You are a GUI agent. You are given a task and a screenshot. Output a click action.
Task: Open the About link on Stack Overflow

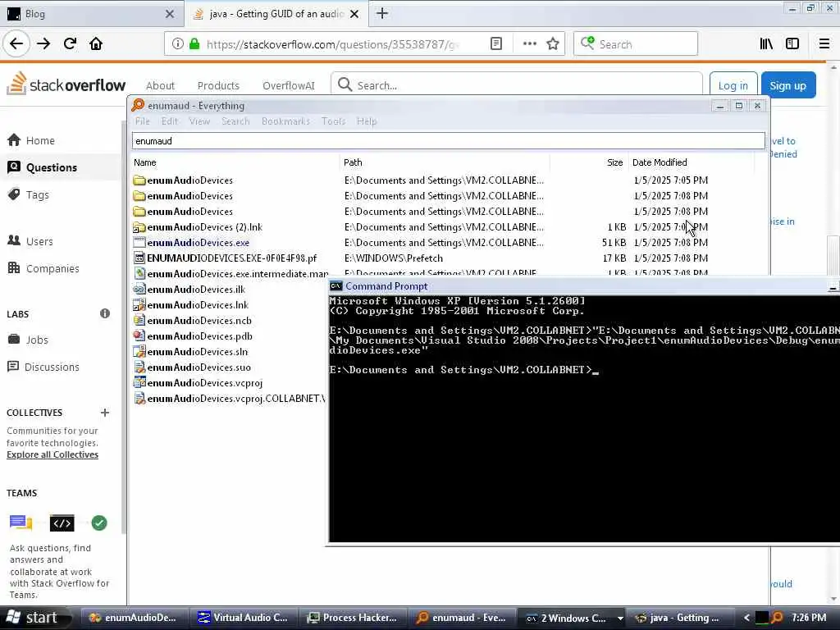coord(160,85)
